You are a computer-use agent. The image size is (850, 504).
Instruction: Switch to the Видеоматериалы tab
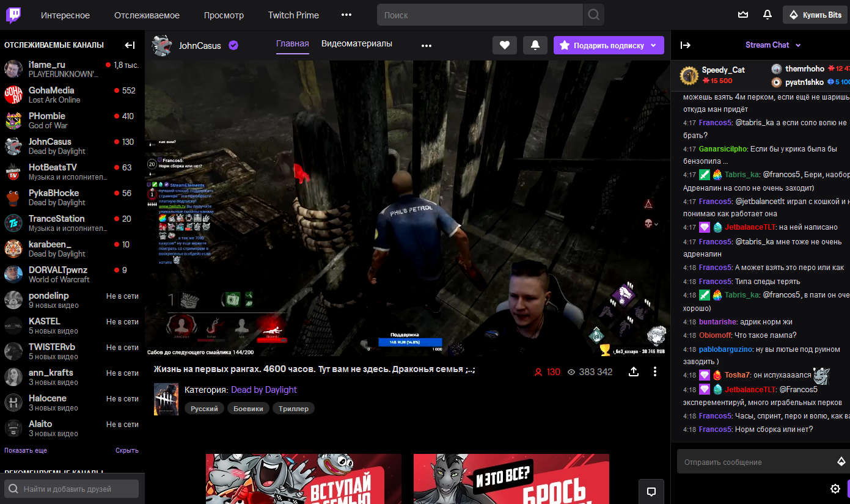pos(357,44)
